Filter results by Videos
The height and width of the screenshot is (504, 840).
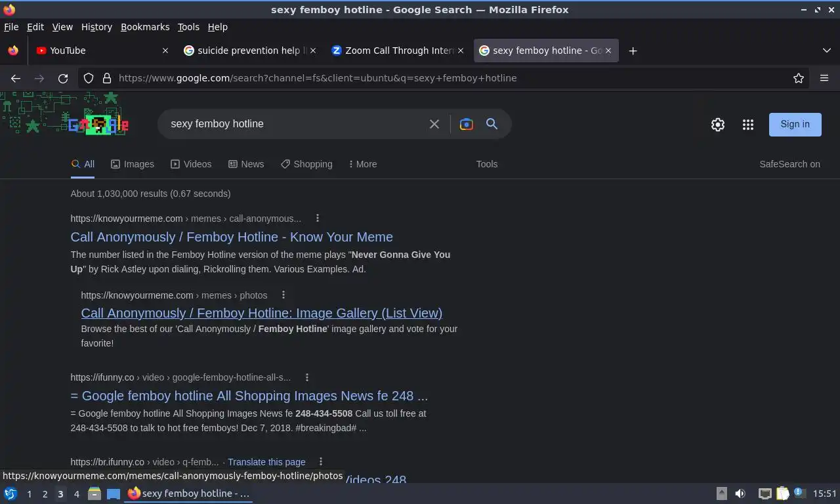coord(191,164)
